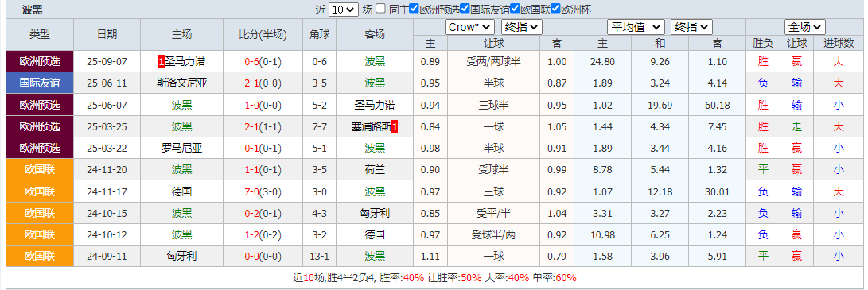Open the 全场 dropdown
This screenshot has height=290, width=868.
click(x=805, y=27)
